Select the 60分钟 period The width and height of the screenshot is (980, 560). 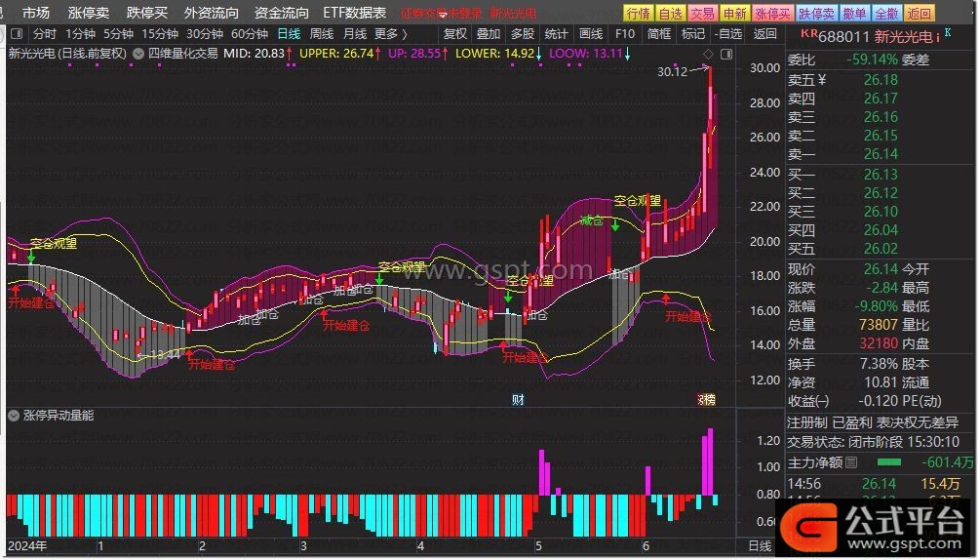250,34
